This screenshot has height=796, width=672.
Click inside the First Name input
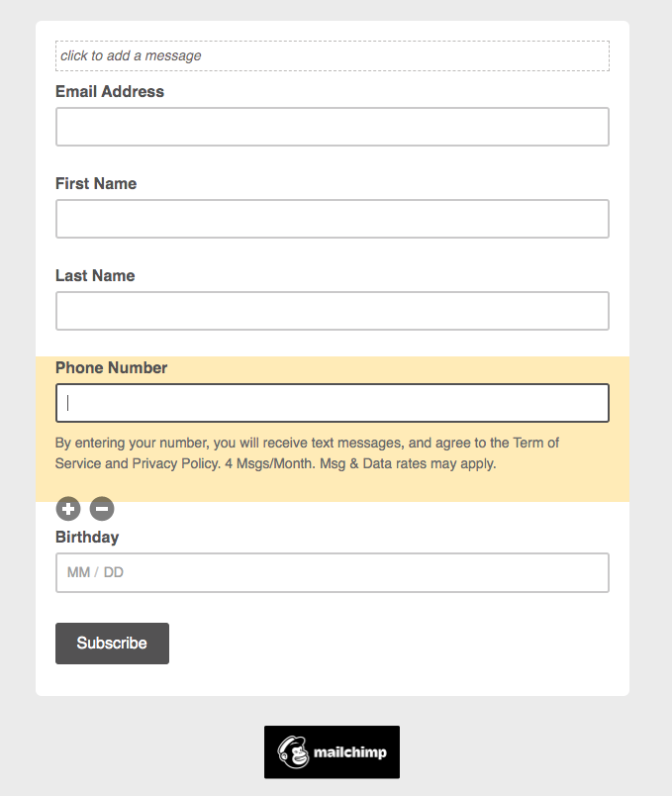click(x=332, y=219)
